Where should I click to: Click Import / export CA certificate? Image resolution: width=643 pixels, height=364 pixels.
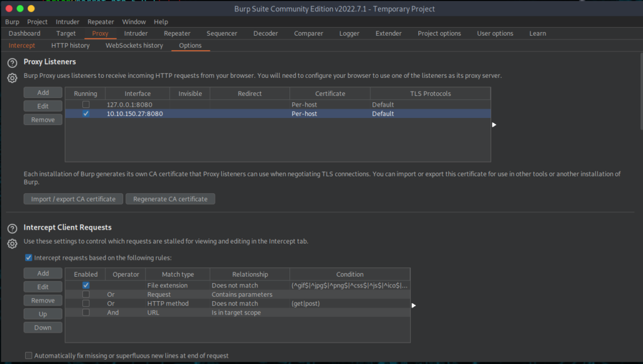point(73,199)
